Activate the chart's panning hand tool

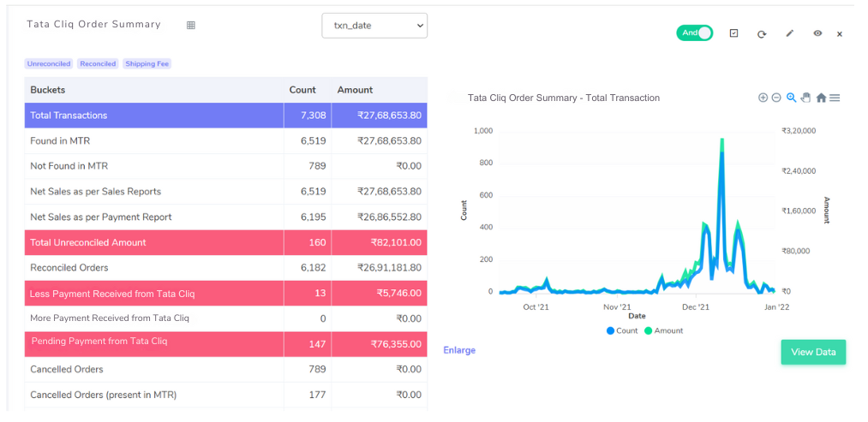coord(805,98)
